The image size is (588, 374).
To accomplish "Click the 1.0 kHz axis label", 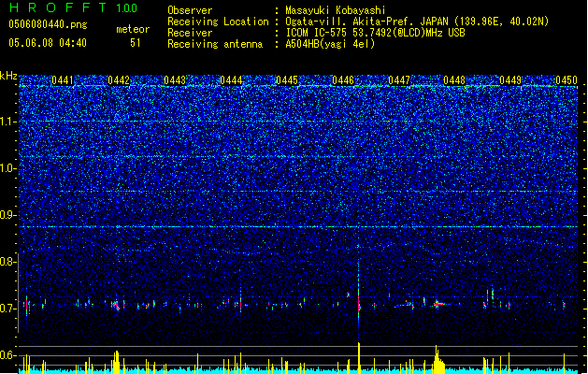I will point(7,168).
